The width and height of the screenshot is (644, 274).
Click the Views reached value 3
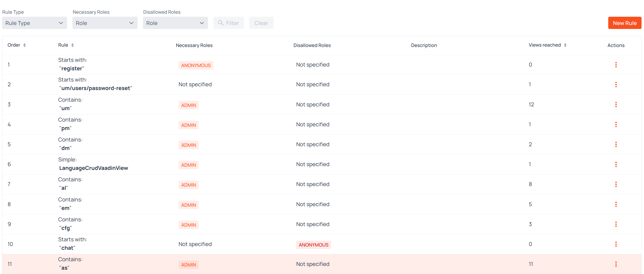point(530,224)
